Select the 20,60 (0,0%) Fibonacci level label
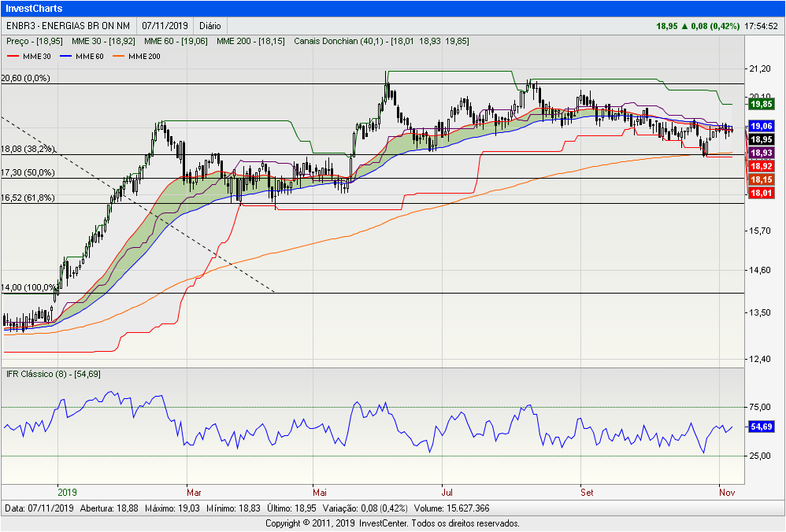The height and width of the screenshot is (532, 786). point(26,78)
